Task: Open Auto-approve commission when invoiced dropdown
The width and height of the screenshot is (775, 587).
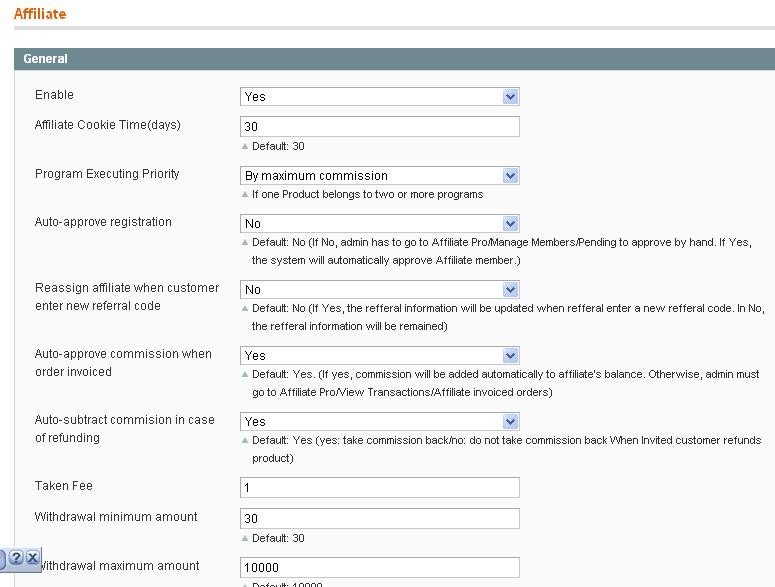Action: coord(380,355)
